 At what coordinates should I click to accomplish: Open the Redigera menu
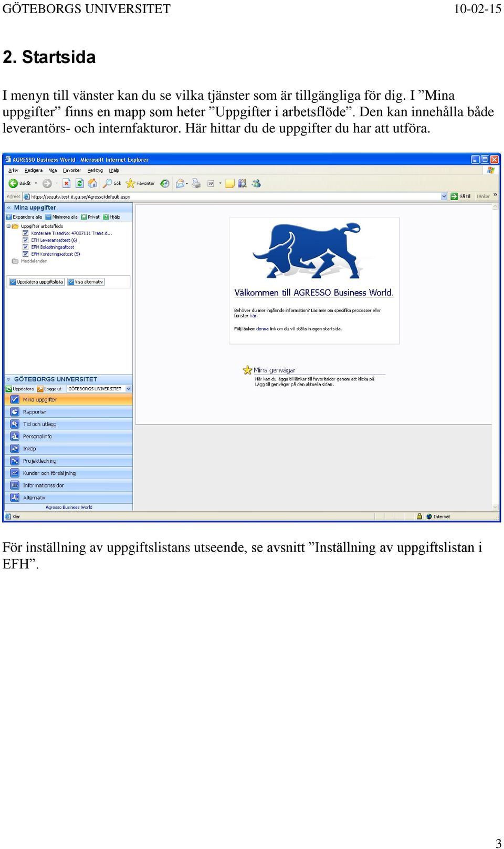tap(34, 170)
